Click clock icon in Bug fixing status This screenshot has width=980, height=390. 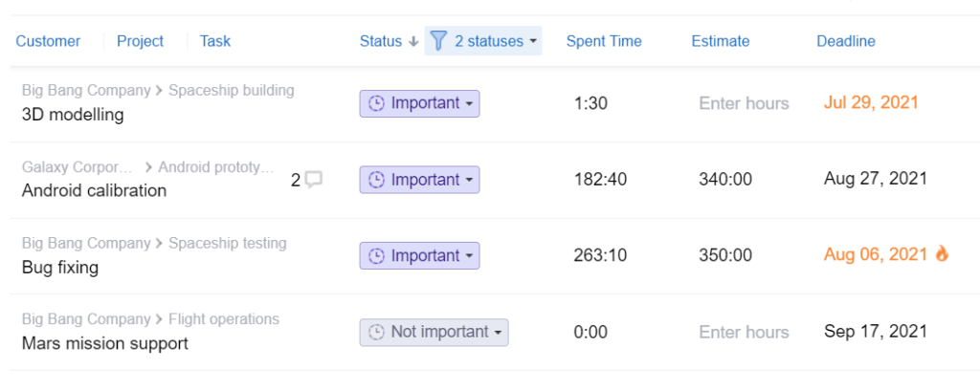click(376, 256)
